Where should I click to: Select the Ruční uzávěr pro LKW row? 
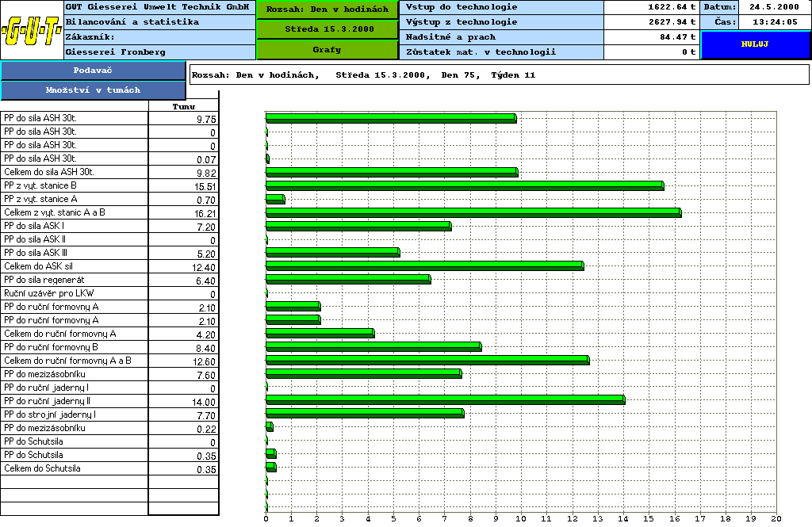[x=74, y=293]
